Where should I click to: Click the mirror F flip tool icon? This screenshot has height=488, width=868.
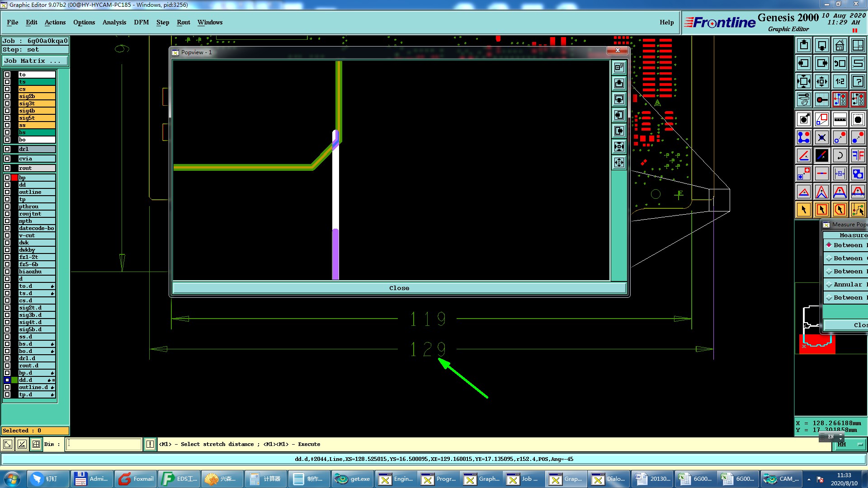pyautogui.click(x=858, y=156)
